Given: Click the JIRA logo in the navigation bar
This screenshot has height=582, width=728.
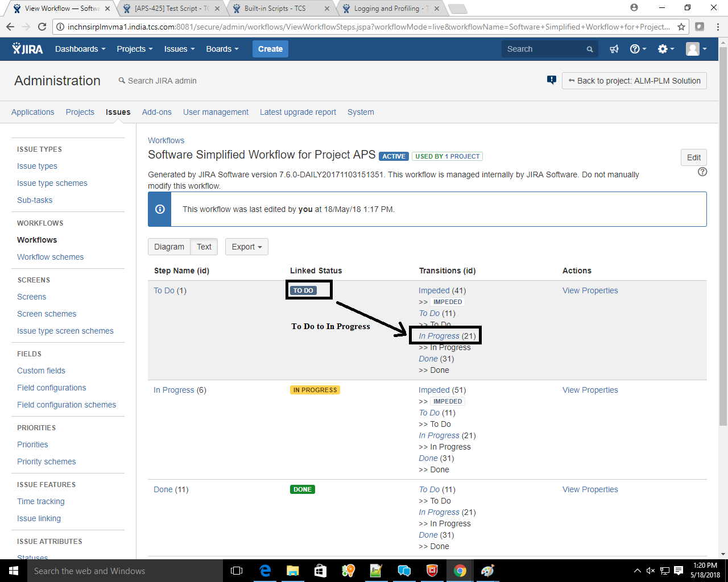Looking at the screenshot, I should pyautogui.click(x=27, y=49).
